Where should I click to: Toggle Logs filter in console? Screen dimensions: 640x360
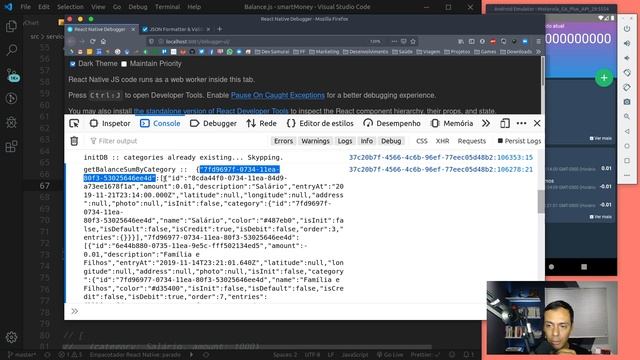344,141
